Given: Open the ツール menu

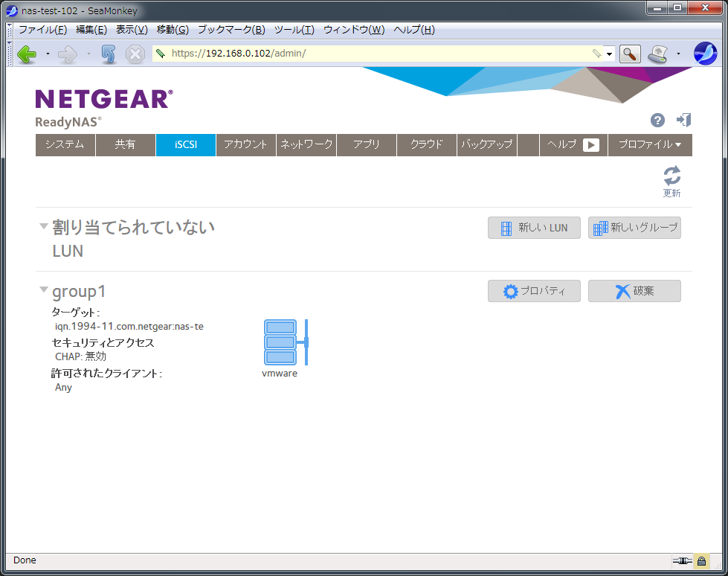Looking at the screenshot, I should click(x=294, y=30).
